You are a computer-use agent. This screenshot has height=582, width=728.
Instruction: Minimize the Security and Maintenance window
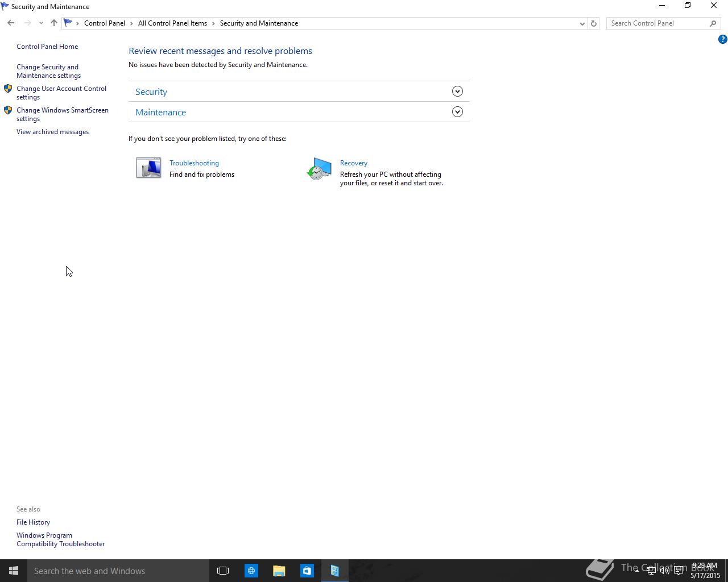click(661, 6)
